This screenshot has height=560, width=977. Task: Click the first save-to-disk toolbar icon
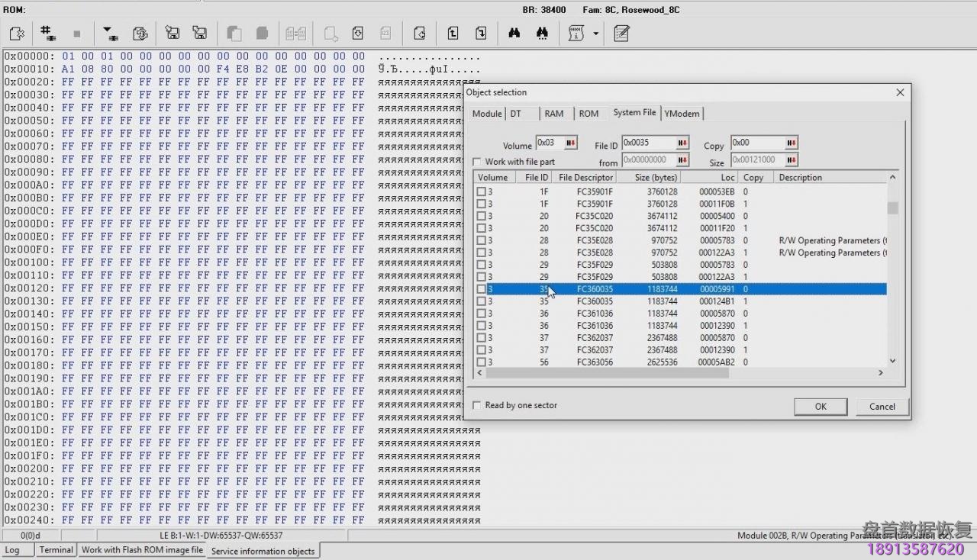(173, 34)
